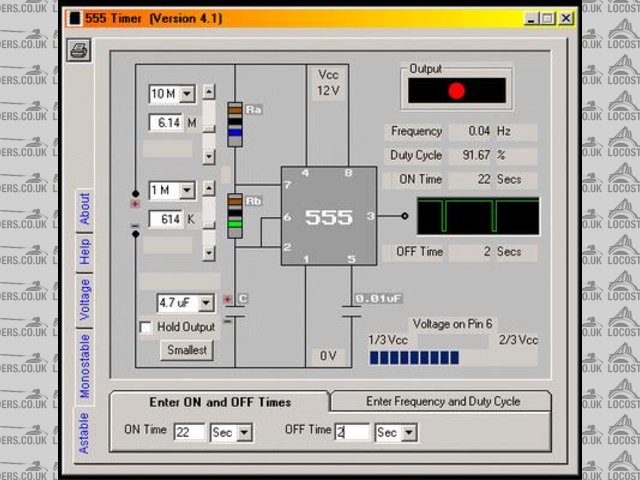
Task: Click the printer icon
Action: [x=80, y=50]
